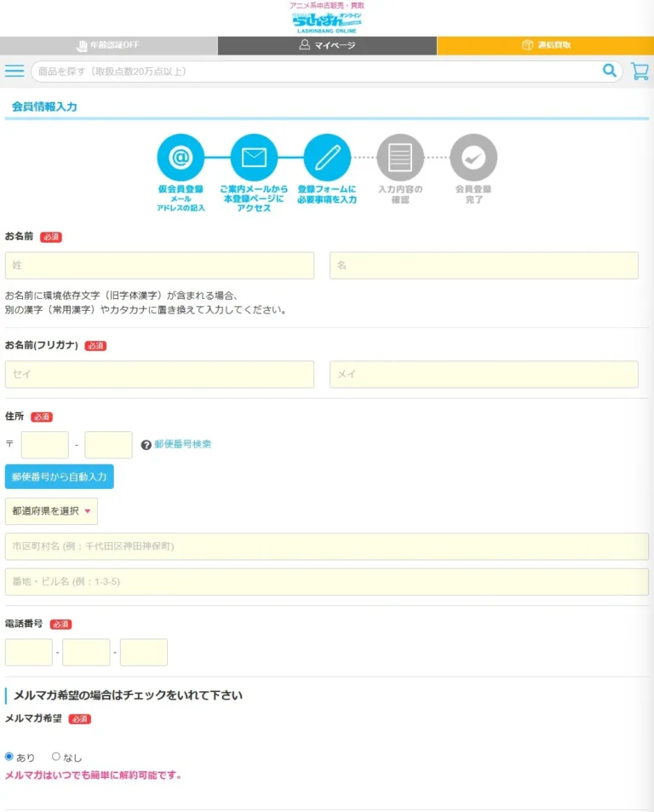Click the envelope mail step icon
This screenshot has width=654, height=812.
pos(254,158)
